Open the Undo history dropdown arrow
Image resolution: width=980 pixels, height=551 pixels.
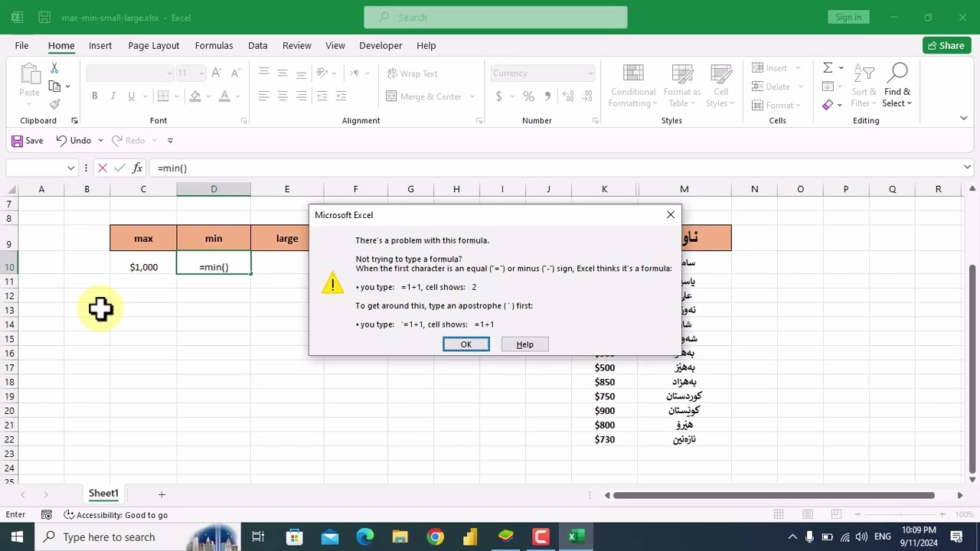100,141
